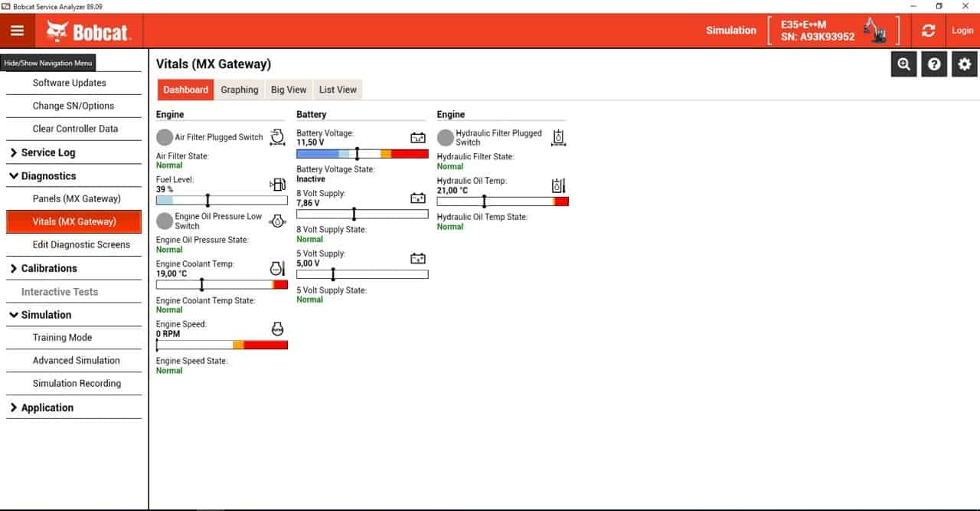This screenshot has height=511, width=980.
Task: Click the 0 RPM engine speed value
Action: click(x=168, y=334)
